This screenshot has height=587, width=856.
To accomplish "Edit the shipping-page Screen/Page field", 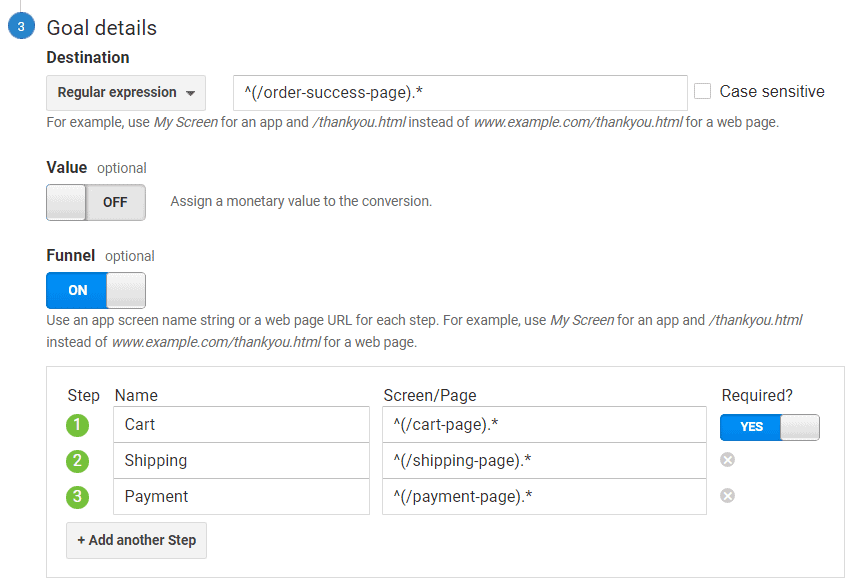I will pyautogui.click(x=544, y=460).
